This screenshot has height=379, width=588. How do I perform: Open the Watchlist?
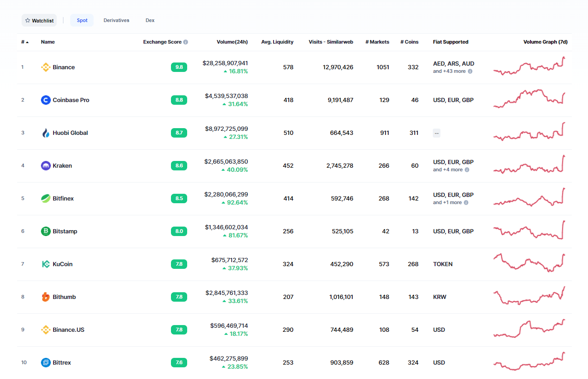tap(39, 20)
